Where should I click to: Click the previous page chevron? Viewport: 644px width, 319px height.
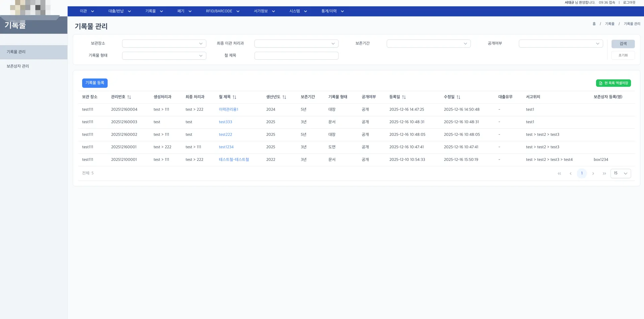pos(571,174)
